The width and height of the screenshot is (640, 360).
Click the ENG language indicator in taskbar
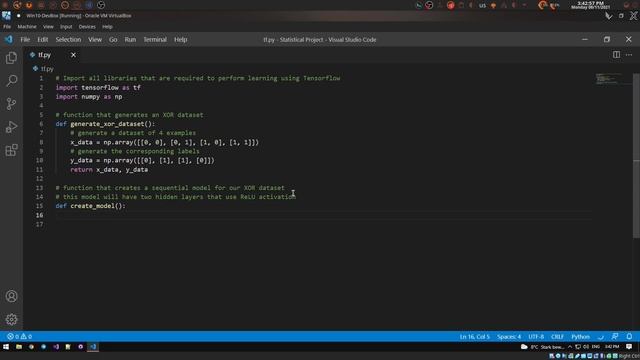click(596, 347)
